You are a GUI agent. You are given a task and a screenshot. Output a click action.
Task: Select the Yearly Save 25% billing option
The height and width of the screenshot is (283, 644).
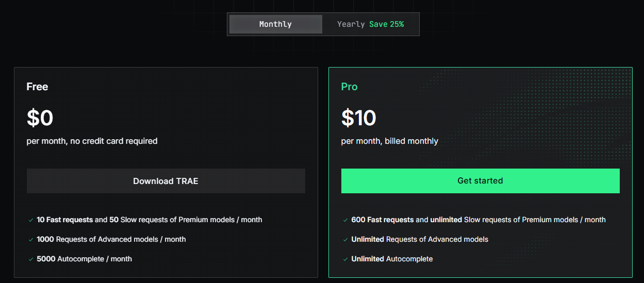click(x=370, y=24)
